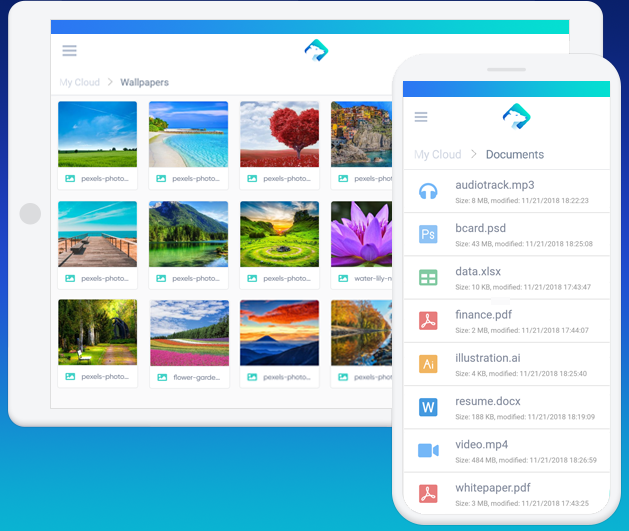Screen dimensions: 629x531
Task: Click 'Size: 10 KB' details of data.xlsx
Action: coord(523,287)
